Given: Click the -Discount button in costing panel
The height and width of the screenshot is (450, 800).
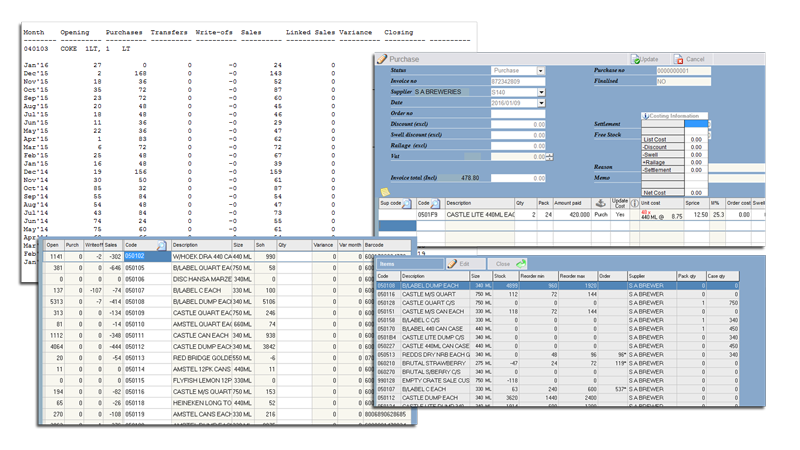Looking at the screenshot, I should pyautogui.click(x=662, y=147).
